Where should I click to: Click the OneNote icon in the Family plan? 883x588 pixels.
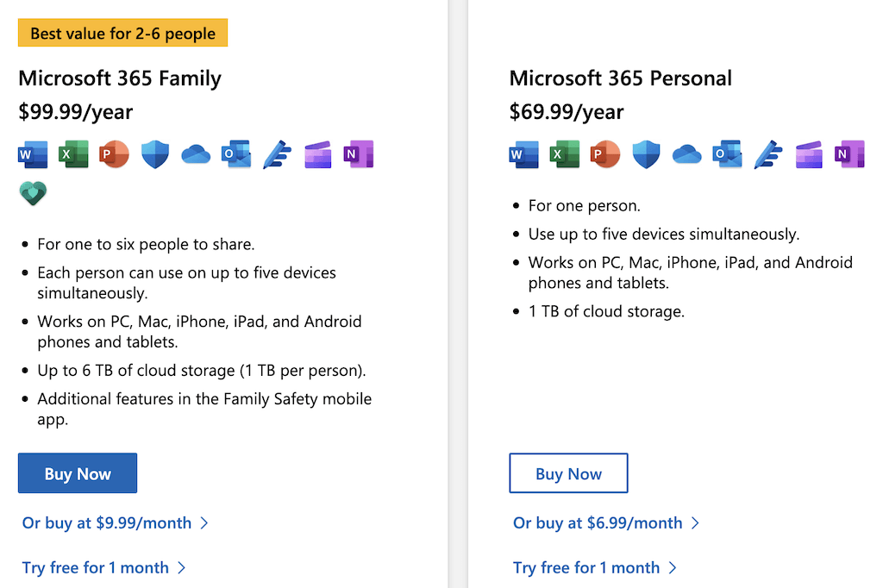[x=359, y=154]
